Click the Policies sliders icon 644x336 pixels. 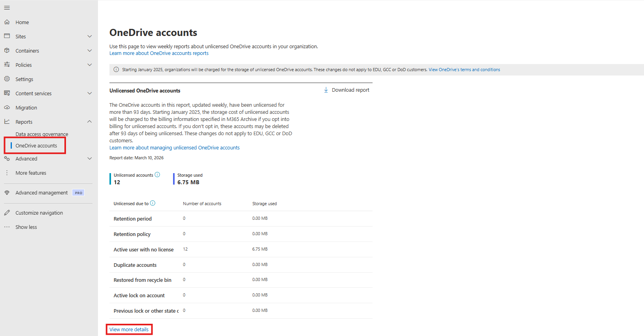(7, 64)
